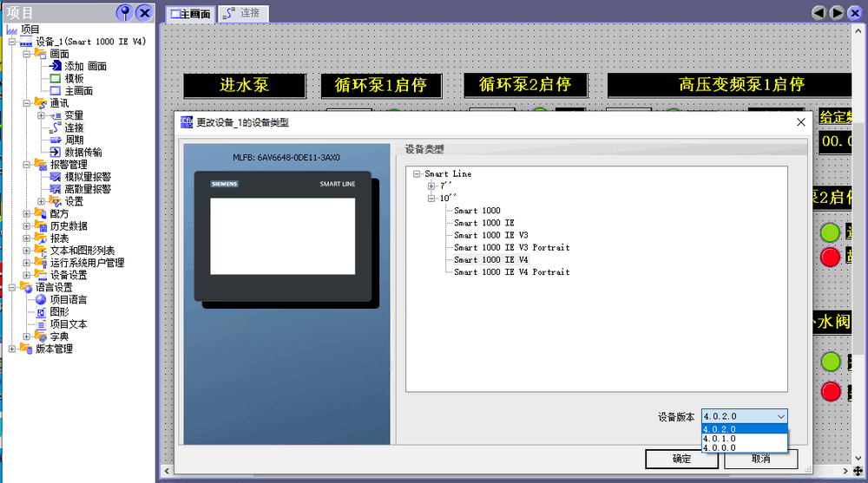The image size is (868, 483).
Task: Click the 添加 画面 arrow icon
Action: (56, 66)
